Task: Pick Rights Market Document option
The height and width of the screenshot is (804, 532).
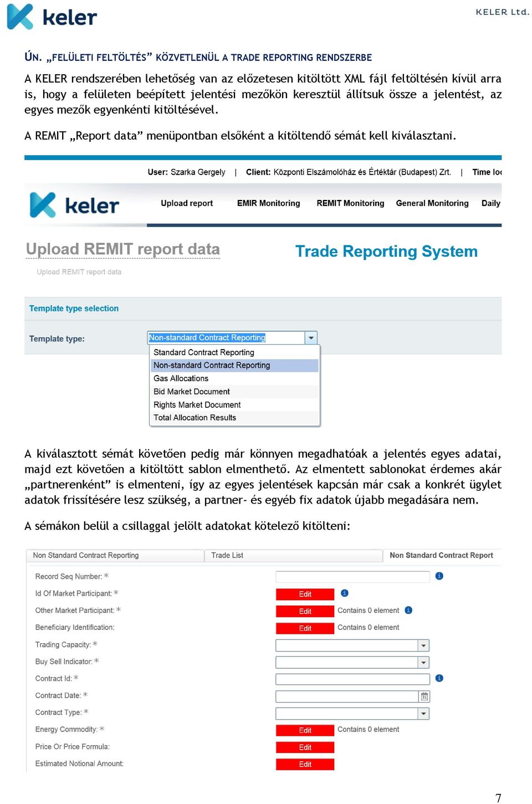Action: pos(234,405)
